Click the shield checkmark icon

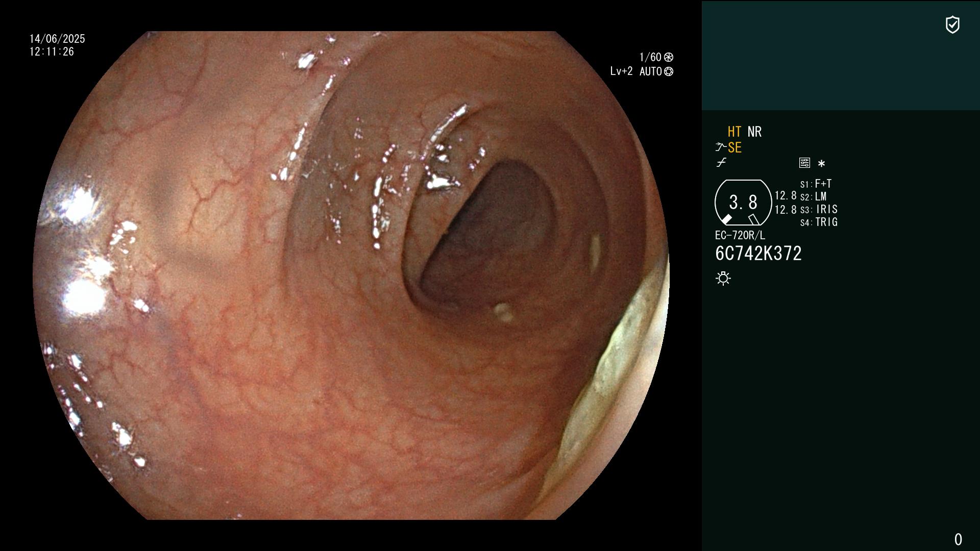[x=952, y=24]
